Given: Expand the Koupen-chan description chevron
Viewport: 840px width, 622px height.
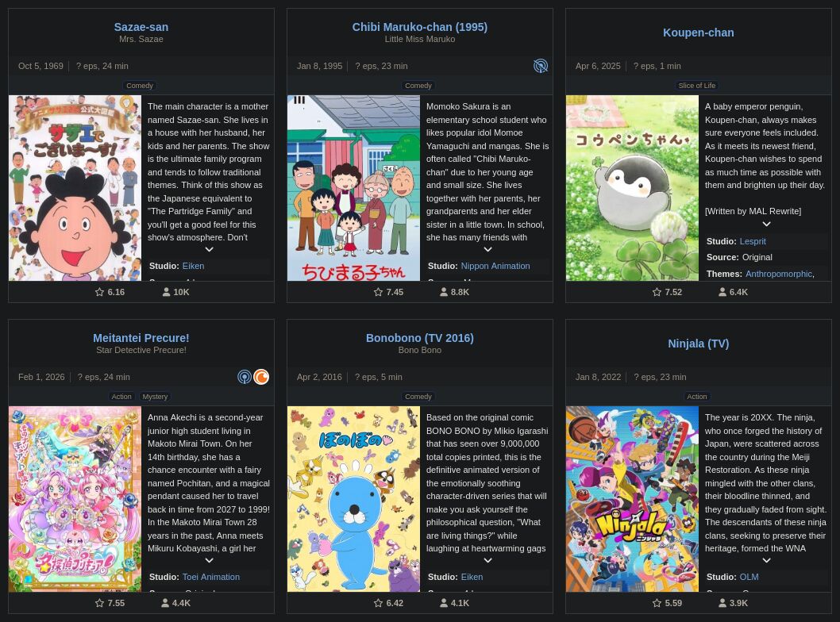Looking at the screenshot, I should click(766, 225).
